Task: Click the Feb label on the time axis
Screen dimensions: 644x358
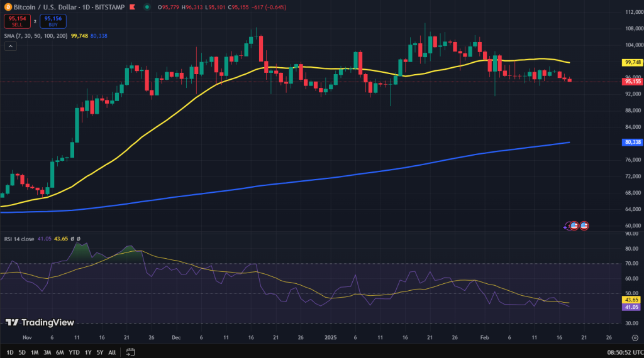Action: coord(485,337)
